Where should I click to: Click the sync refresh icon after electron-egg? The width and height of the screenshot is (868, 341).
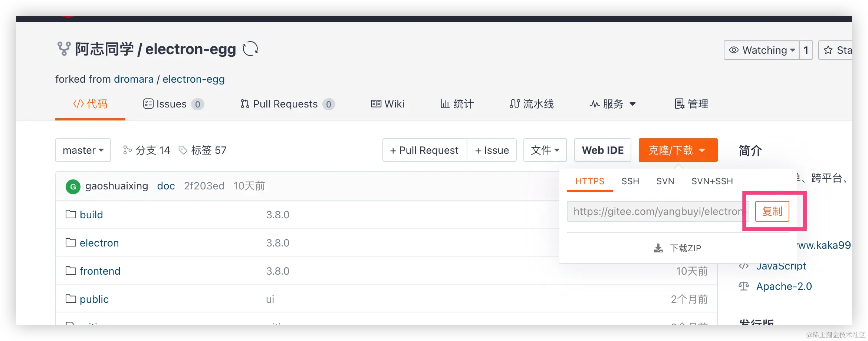click(250, 49)
